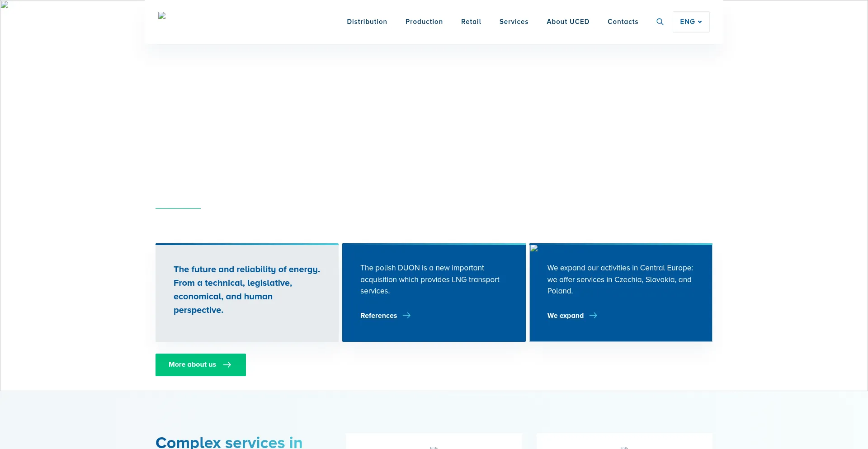Click the Complex services in heading

pyautogui.click(x=229, y=442)
